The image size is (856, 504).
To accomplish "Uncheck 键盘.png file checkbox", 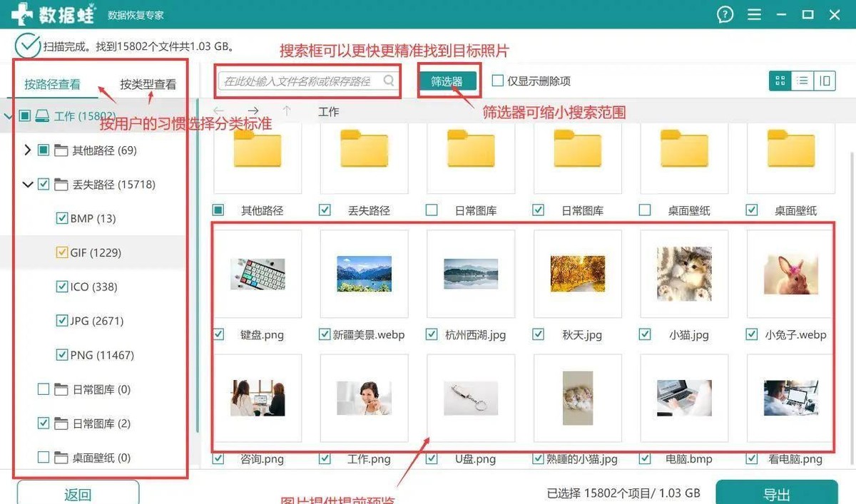I will tap(218, 334).
